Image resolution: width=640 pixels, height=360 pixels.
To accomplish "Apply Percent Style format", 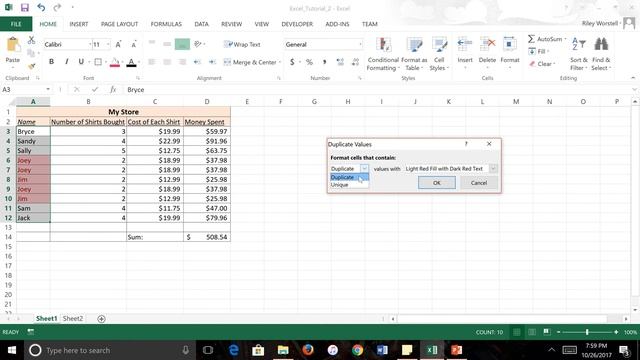I will click(309, 62).
